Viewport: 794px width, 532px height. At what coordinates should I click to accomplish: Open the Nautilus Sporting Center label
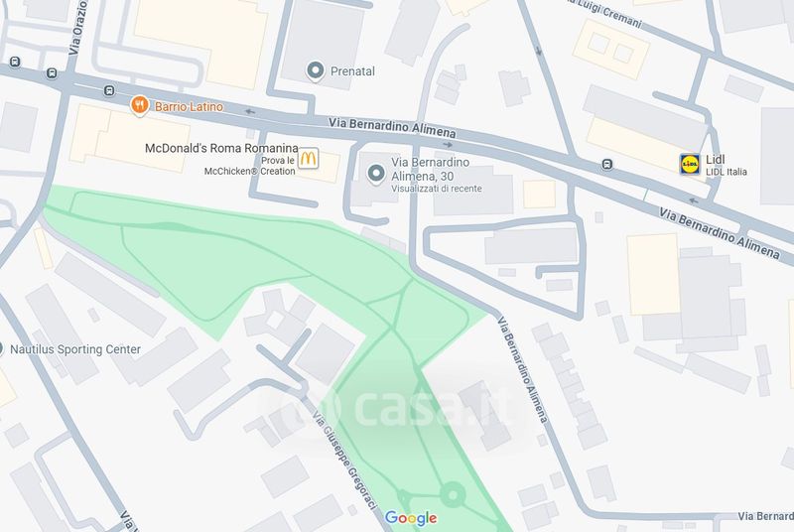point(75,349)
